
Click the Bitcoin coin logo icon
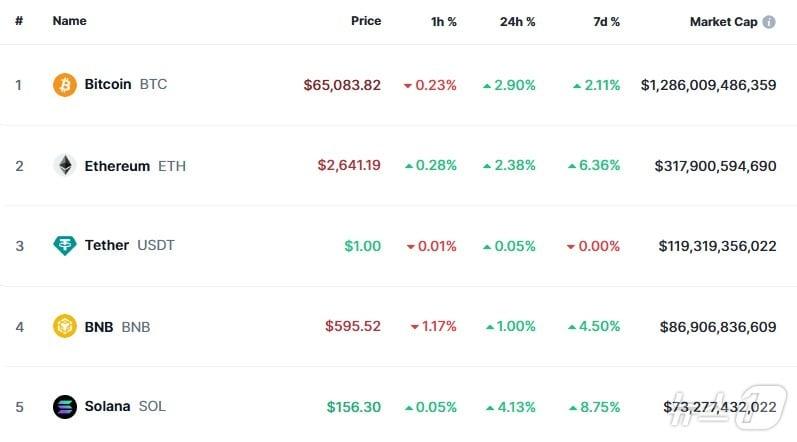point(65,85)
